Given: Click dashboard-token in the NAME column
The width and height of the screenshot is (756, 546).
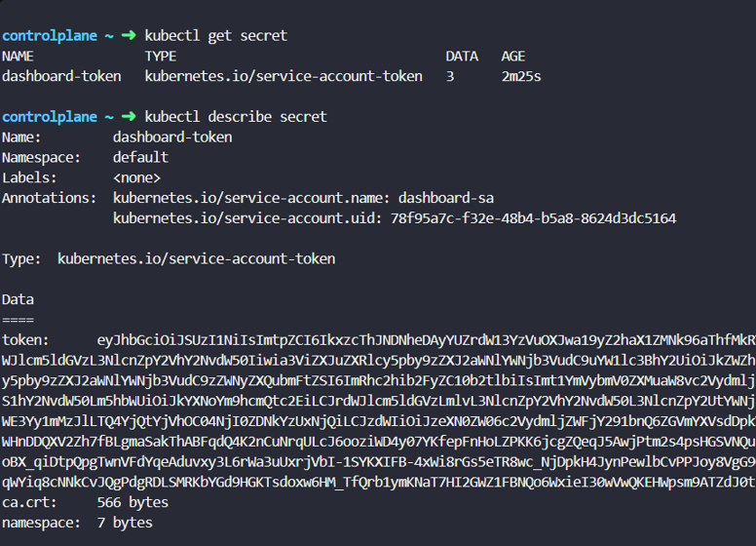Looking at the screenshot, I should click(61, 76).
